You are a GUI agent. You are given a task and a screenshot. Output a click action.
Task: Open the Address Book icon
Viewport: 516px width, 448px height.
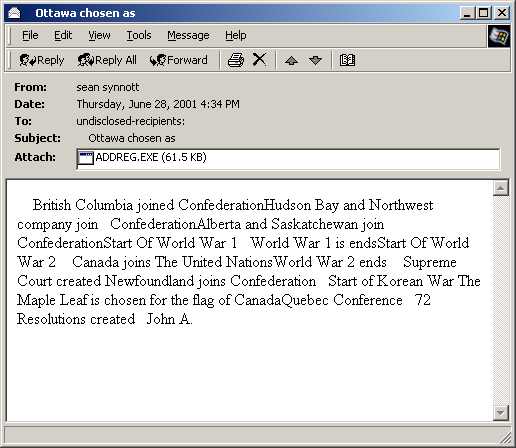(x=347, y=60)
